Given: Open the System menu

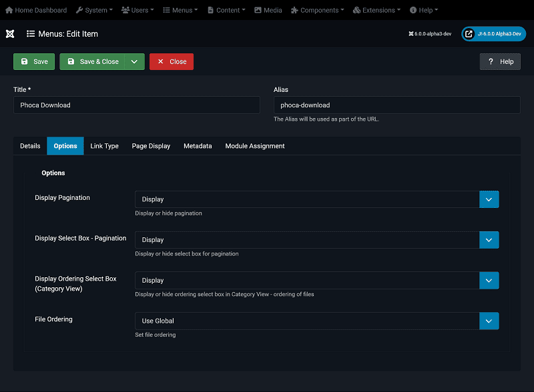Looking at the screenshot, I should 94,10.
